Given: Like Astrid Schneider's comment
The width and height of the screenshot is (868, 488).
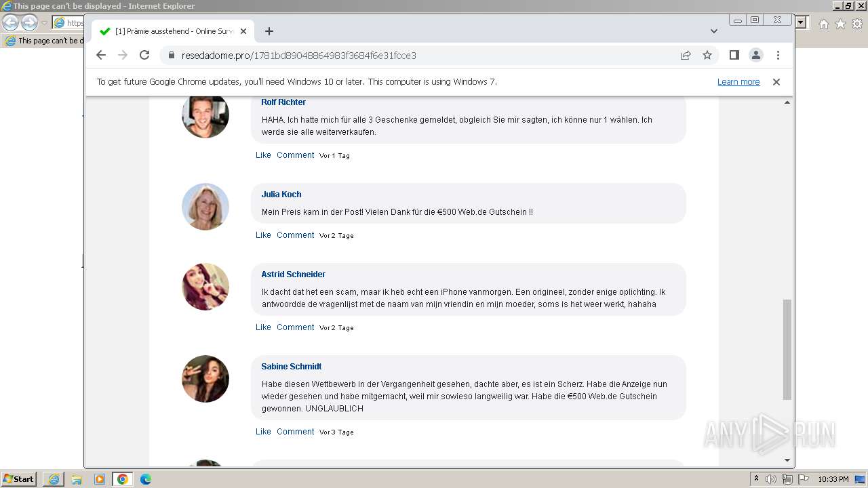Looking at the screenshot, I should (x=263, y=327).
